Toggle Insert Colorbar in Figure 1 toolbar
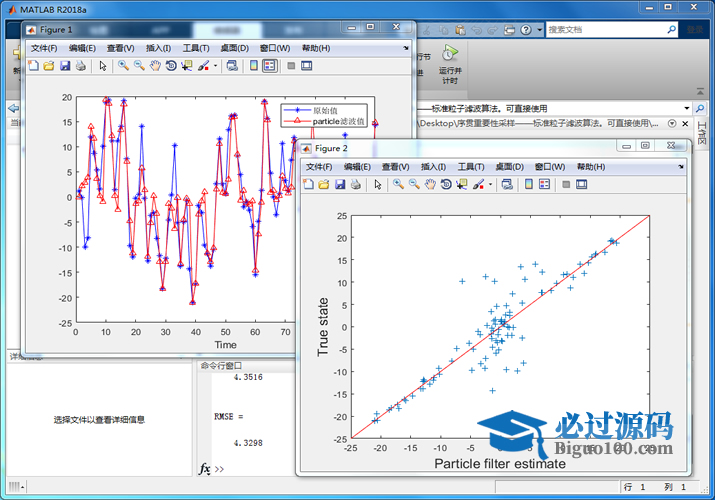This screenshot has width=715, height=500. point(254,66)
